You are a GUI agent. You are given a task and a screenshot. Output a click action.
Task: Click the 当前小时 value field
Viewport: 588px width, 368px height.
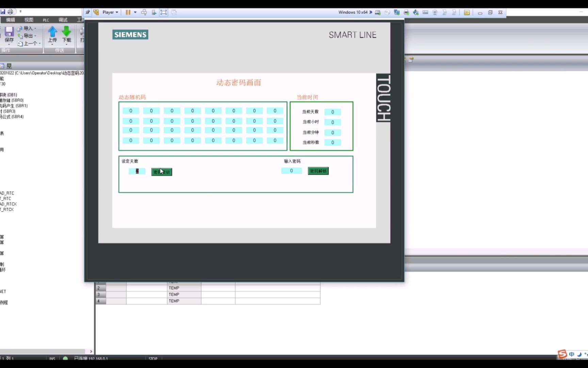pos(332,122)
